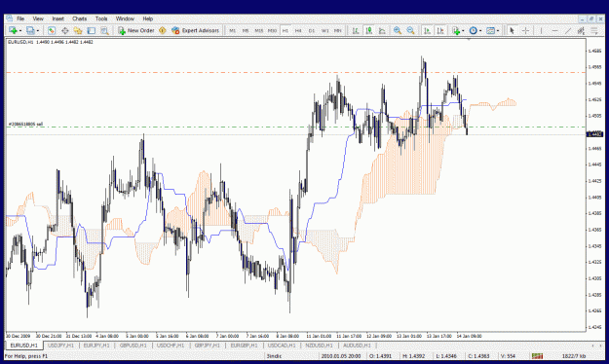Viewport: 609px width, 364px height.
Task: Click the New Order button
Action: 136,30
